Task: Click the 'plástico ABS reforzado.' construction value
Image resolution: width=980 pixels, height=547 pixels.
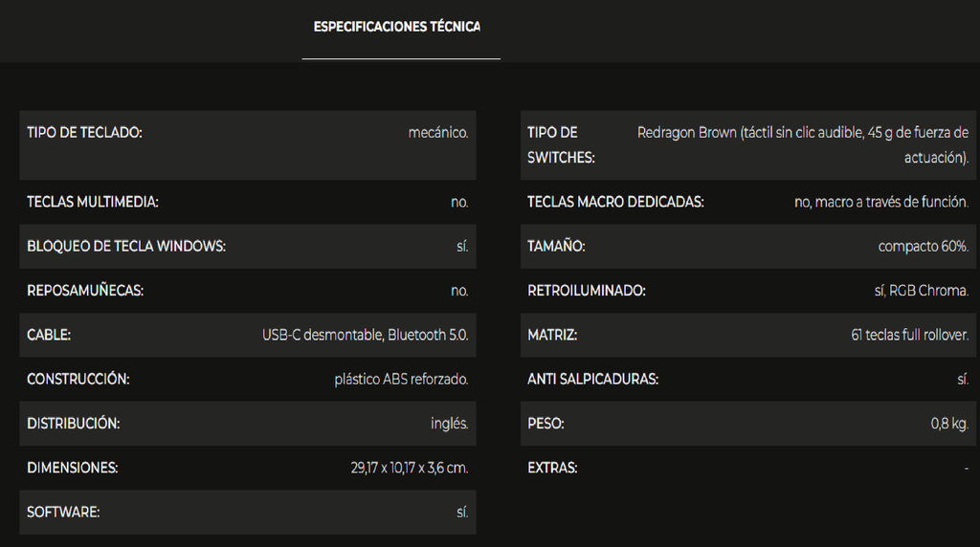Action: [401, 380]
